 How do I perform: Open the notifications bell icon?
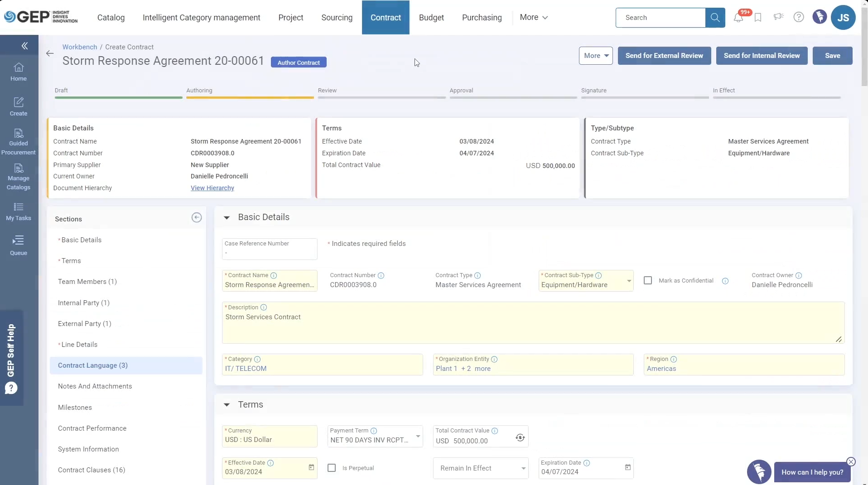pos(738,18)
